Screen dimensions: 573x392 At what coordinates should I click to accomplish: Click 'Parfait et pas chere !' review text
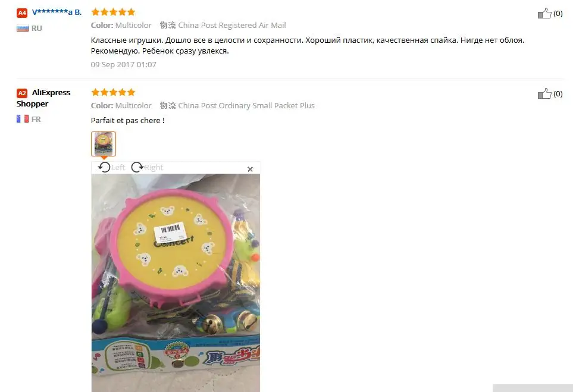coord(127,120)
